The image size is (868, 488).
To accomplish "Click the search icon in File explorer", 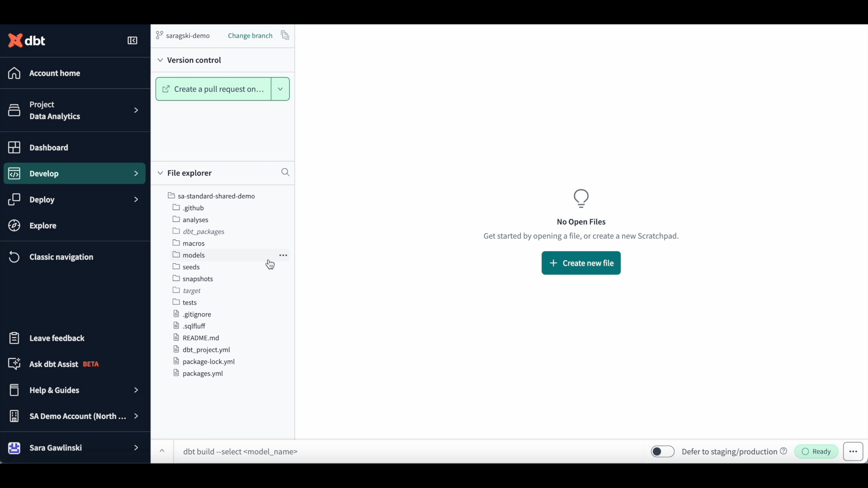I will tap(285, 172).
